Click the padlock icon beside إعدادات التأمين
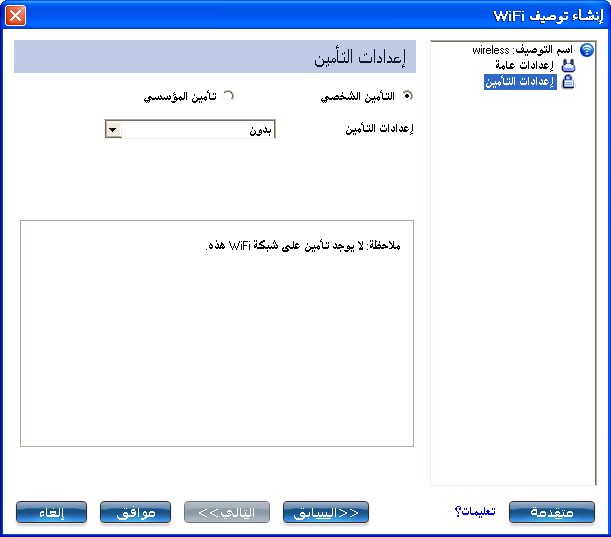This screenshot has width=611, height=537. point(569,82)
